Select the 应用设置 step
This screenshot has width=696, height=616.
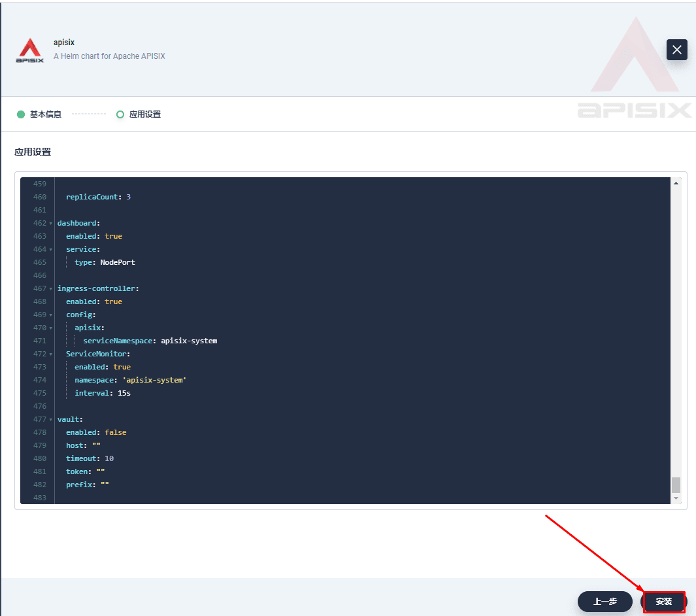(139, 114)
